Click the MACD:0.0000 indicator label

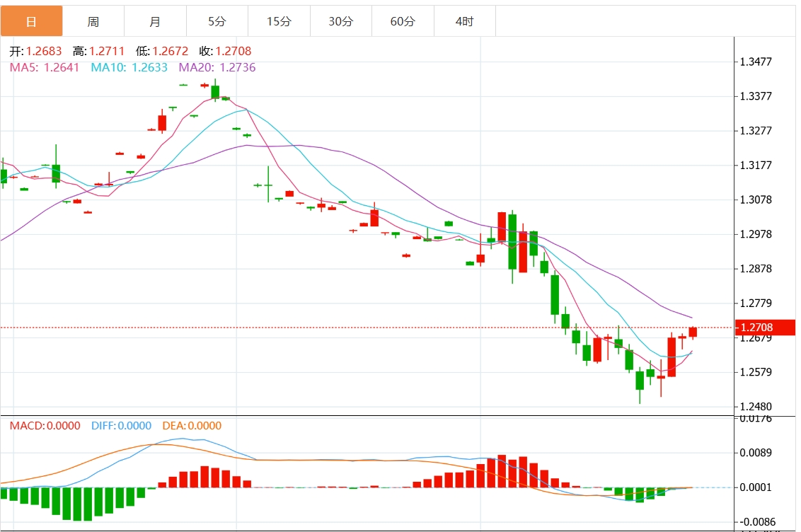(x=45, y=426)
